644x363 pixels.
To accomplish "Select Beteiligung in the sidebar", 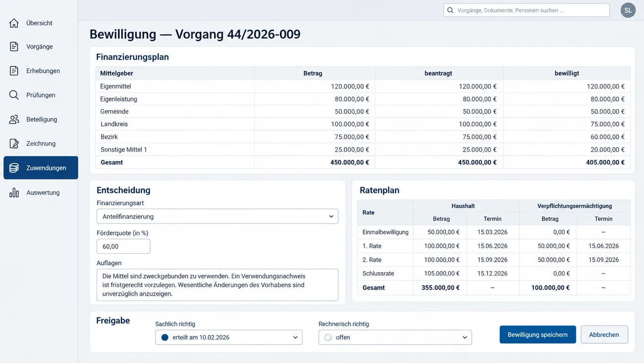I will coord(41,120).
